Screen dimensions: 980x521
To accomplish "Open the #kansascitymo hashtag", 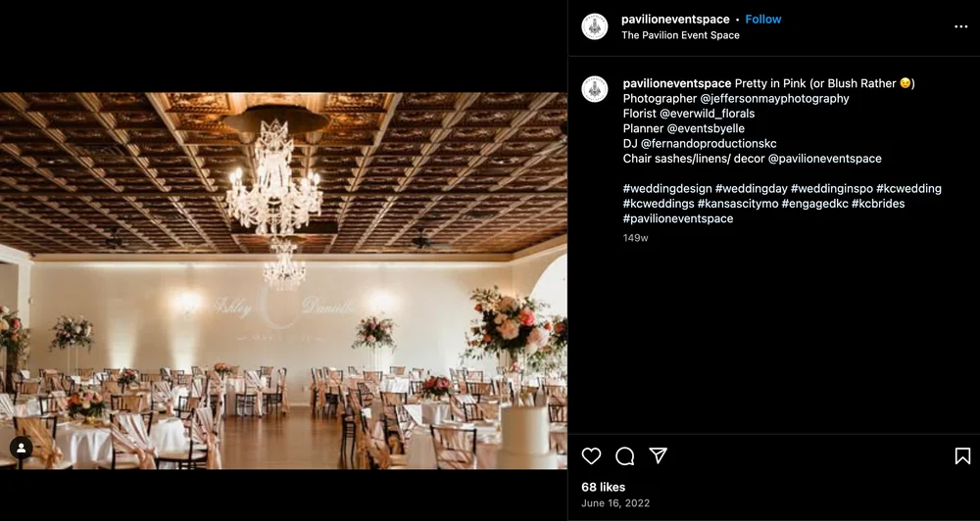I will point(738,204).
